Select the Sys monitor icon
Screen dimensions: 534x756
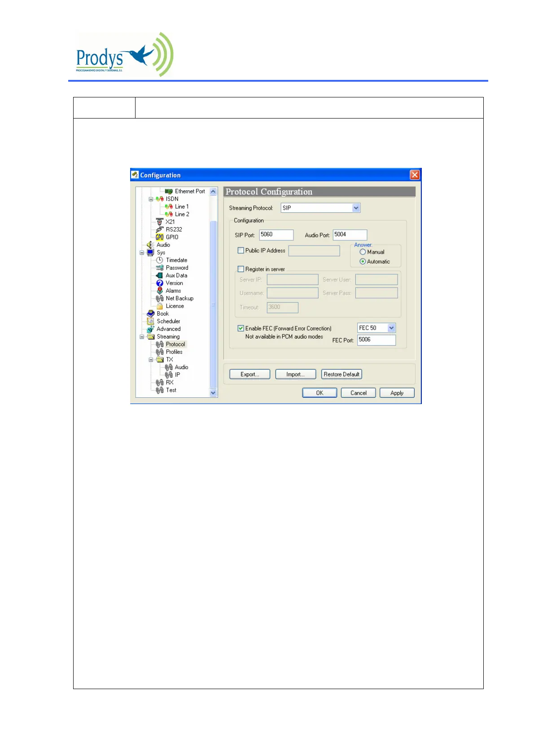[x=150, y=252]
